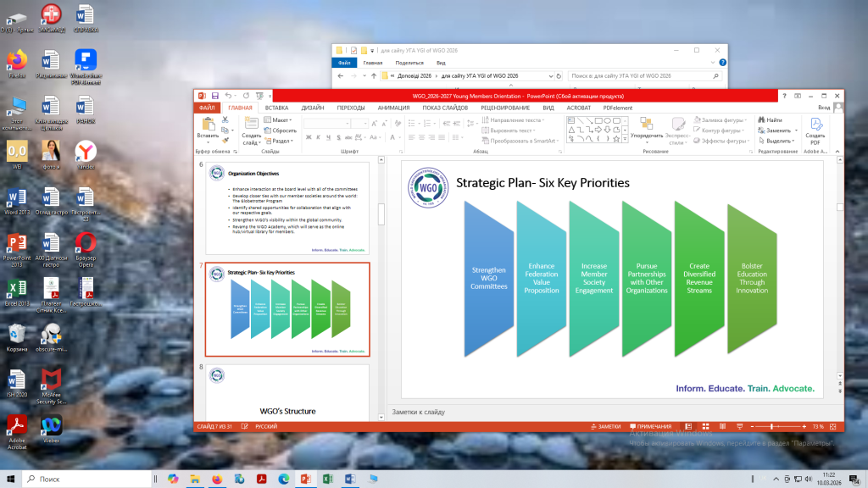
Task: Toggle the Comments (Примечания) pane
Action: pyautogui.click(x=650, y=426)
